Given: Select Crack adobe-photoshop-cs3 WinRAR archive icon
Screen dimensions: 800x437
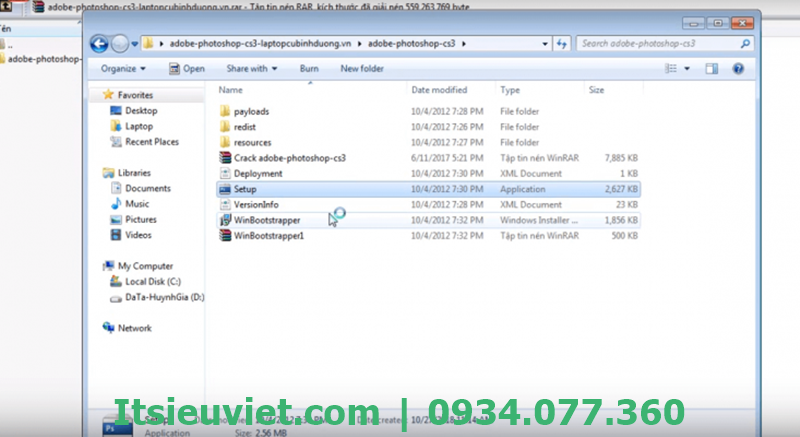Looking at the screenshot, I should [225, 158].
